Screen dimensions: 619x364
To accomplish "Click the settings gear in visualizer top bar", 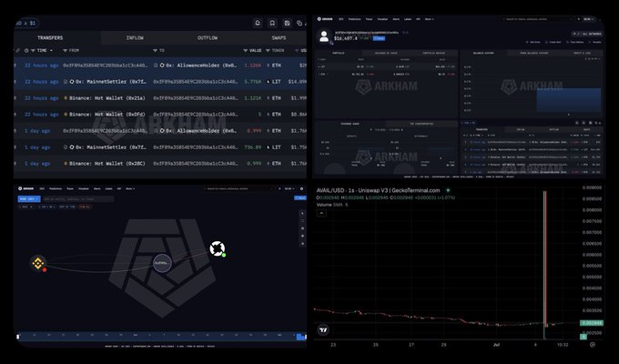I will point(301,188).
